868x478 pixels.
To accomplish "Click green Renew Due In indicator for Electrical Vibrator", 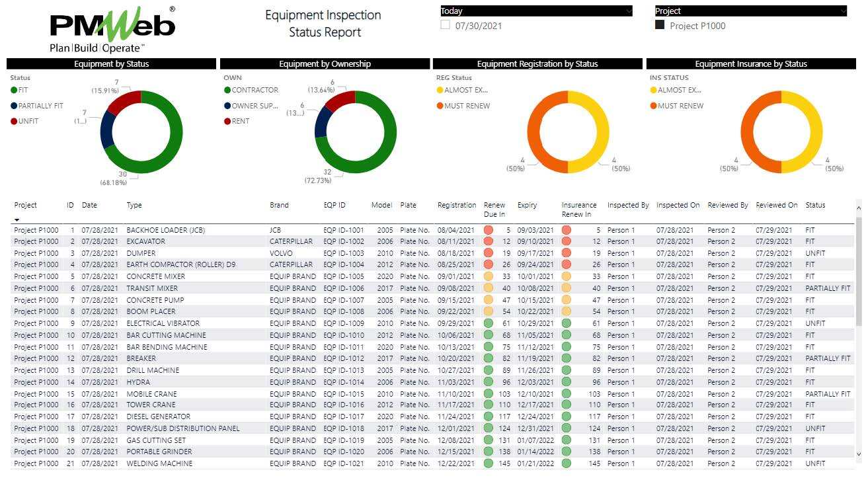I will 489,323.
